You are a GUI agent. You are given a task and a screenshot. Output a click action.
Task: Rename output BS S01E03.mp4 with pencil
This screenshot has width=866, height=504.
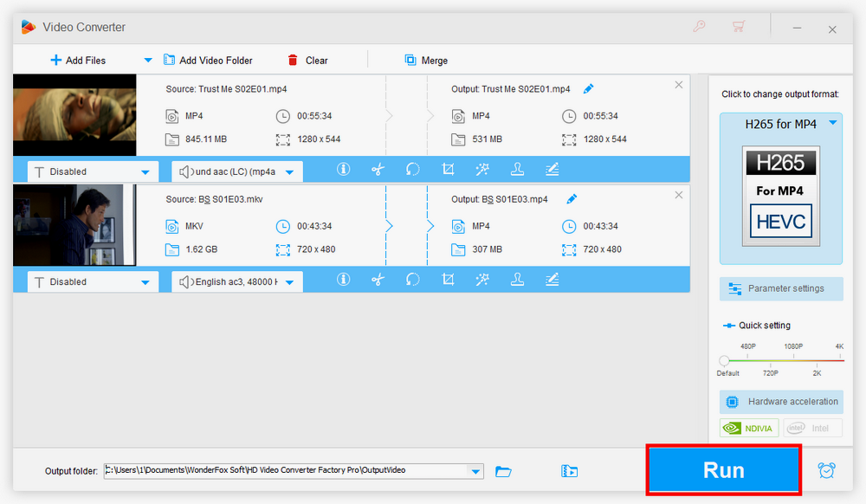pos(572,198)
